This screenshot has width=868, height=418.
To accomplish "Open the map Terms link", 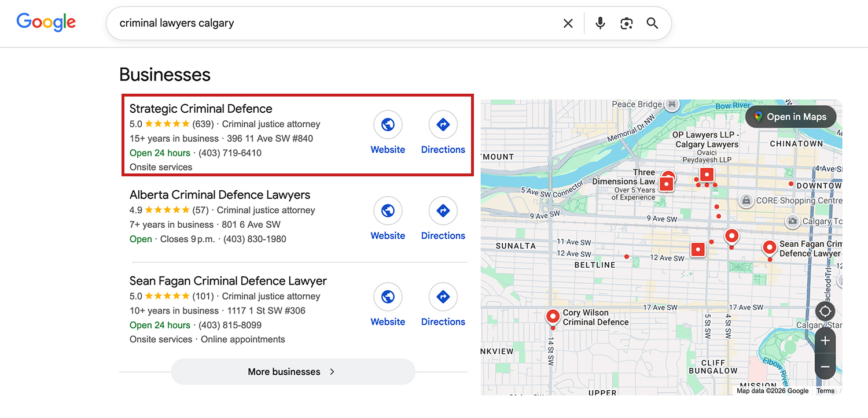I will 826,390.
